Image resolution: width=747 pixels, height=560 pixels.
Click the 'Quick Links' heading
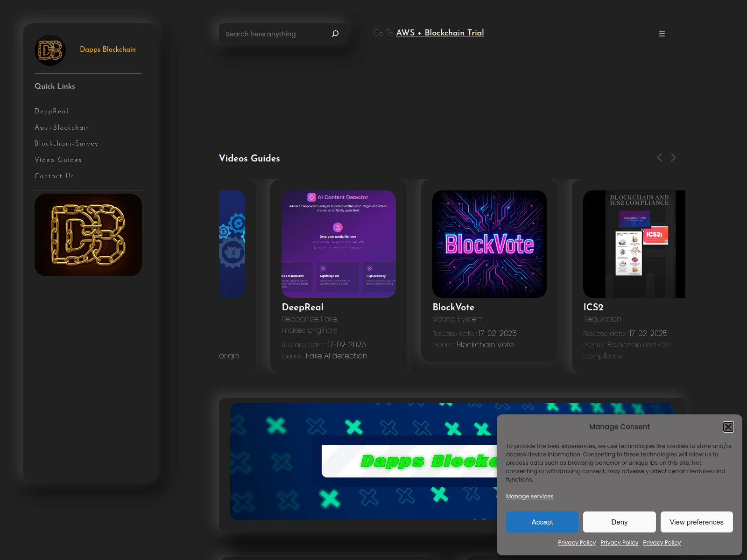pyautogui.click(x=55, y=86)
